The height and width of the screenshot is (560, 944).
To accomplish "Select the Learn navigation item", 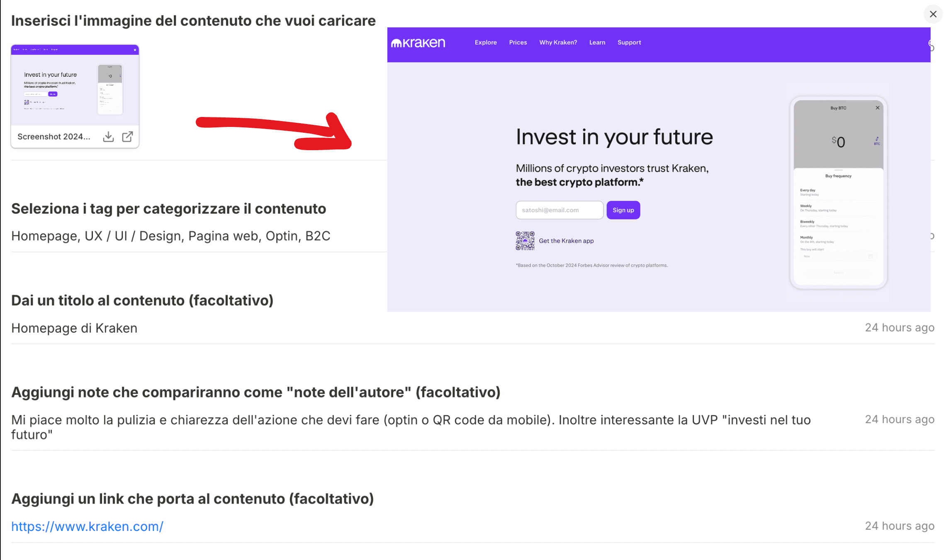I will tap(597, 42).
